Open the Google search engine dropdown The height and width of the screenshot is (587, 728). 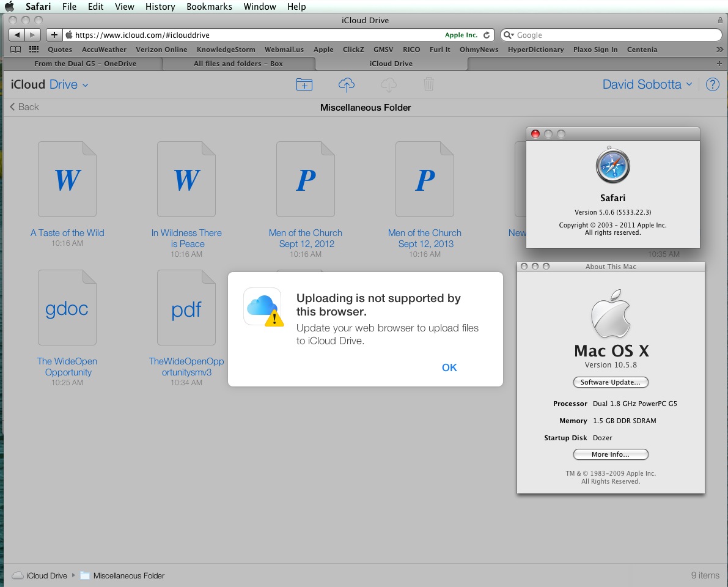click(509, 35)
